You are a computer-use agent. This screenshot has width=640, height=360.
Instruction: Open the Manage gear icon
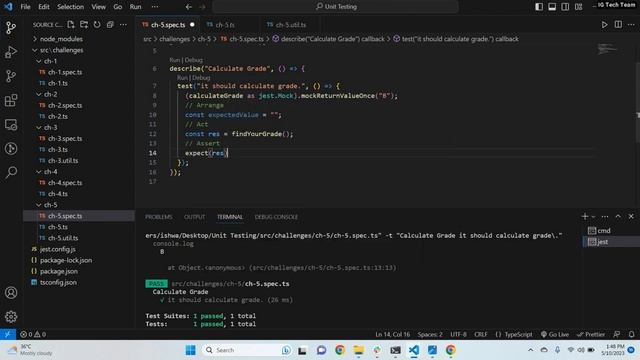11,316
